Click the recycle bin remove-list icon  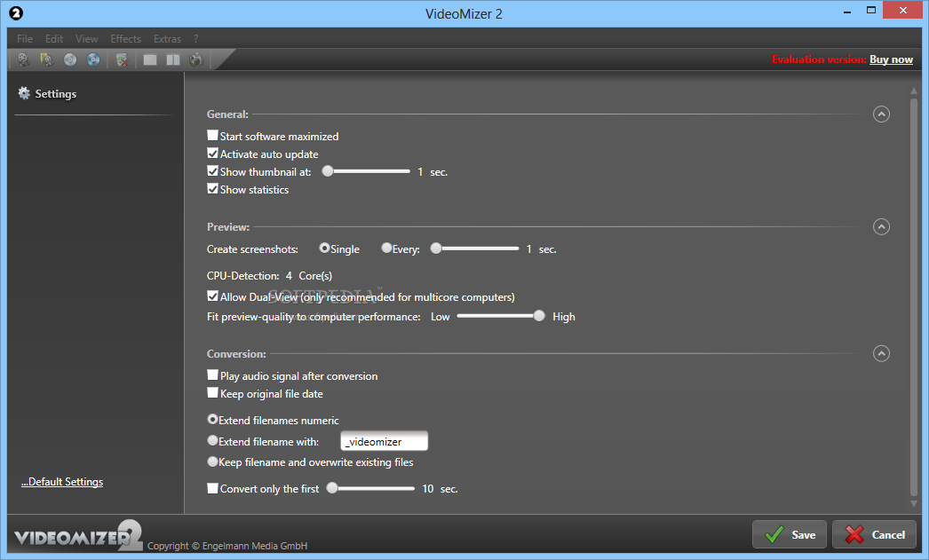tap(122, 59)
